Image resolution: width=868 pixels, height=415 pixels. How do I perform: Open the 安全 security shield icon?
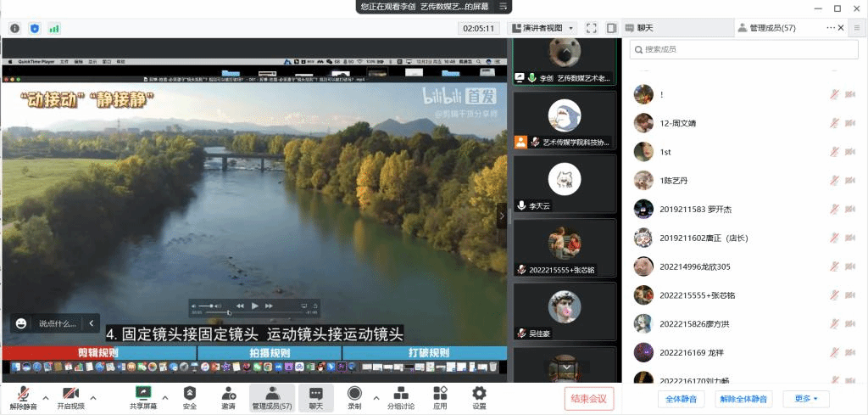click(x=190, y=393)
